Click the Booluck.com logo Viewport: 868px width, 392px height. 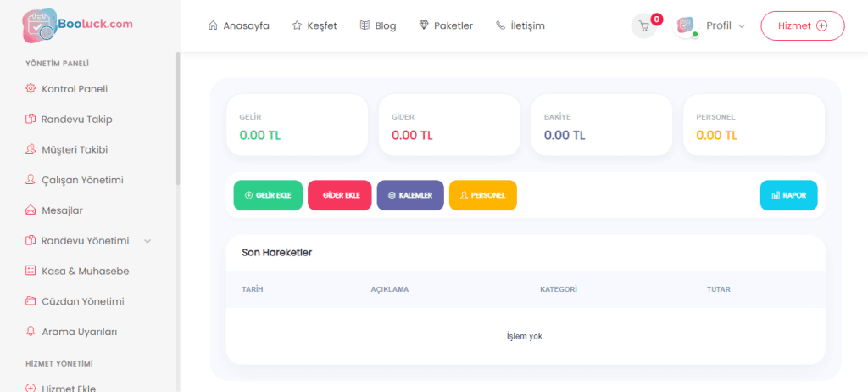click(x=77, y=25)
